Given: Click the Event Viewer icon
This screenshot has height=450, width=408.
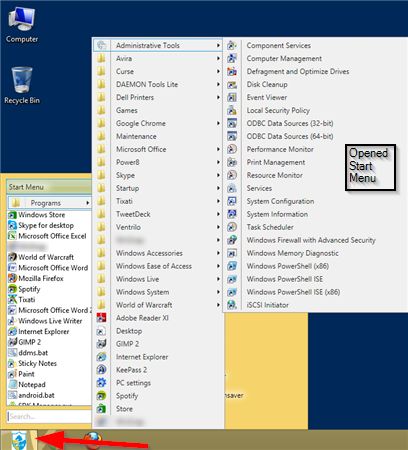Looking at the screenshot, I should pos(232,97).
